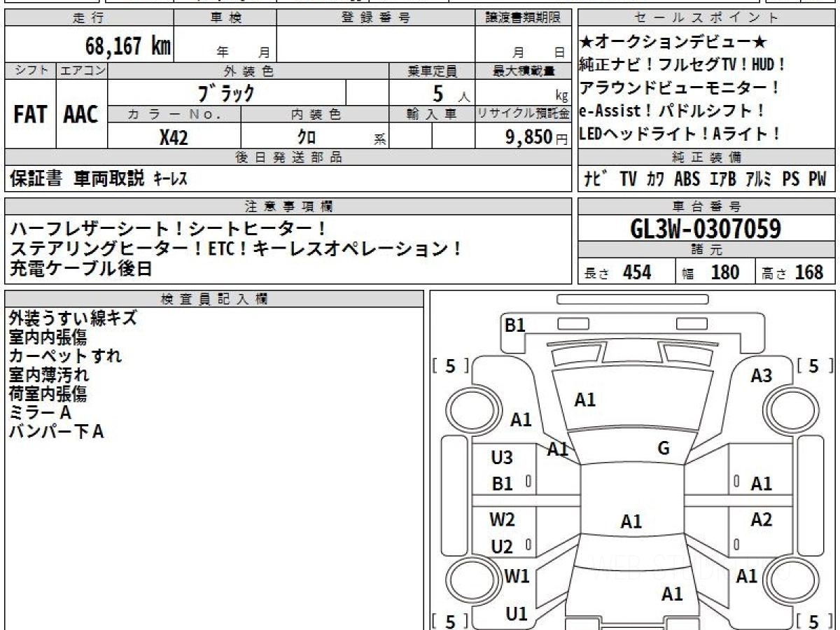Click chassis number GL3W-0307059
The image size is (840, 630).
[x=706, y=228]
